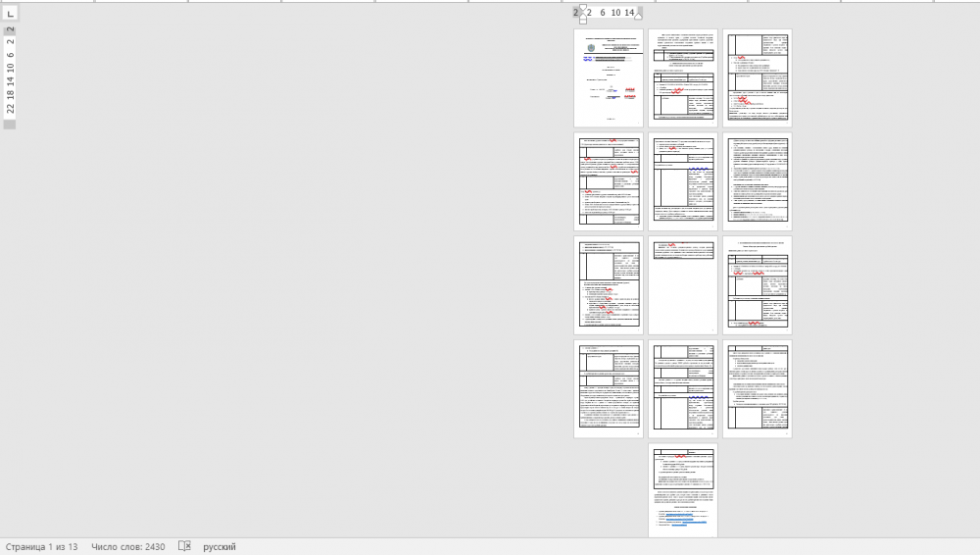The image size is (980, 555).
Task: Select the third page in the top row
Action: click(x=758, y=77)
